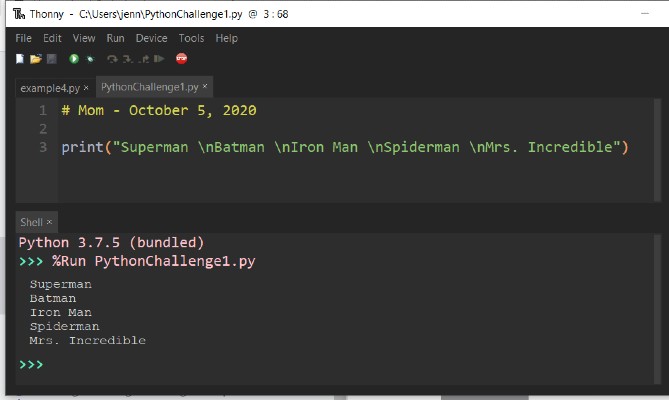Open the Run menu
The image size is (669, 400).
pyautogui.click(x=115, y=38)
